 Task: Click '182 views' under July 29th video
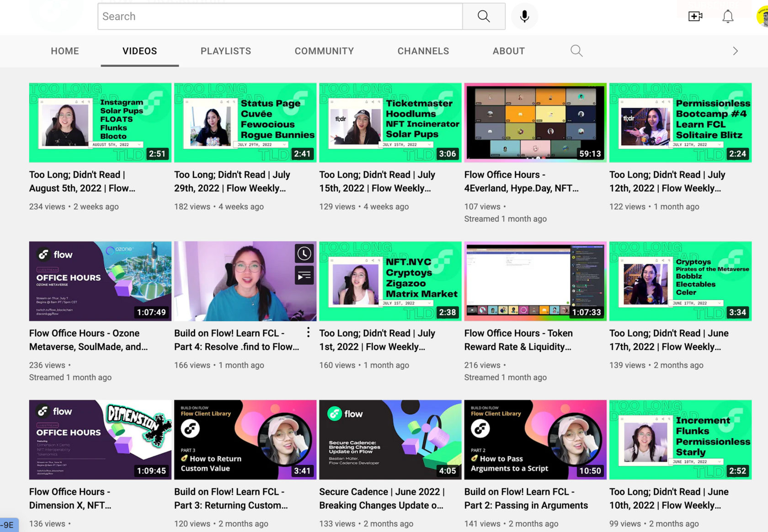click(x=192, y=207)
